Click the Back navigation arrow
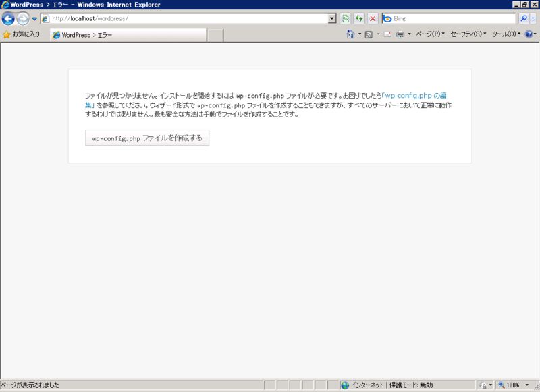This screenshot has height=392, width=540. pyautogui.click(x=7, y=18)
